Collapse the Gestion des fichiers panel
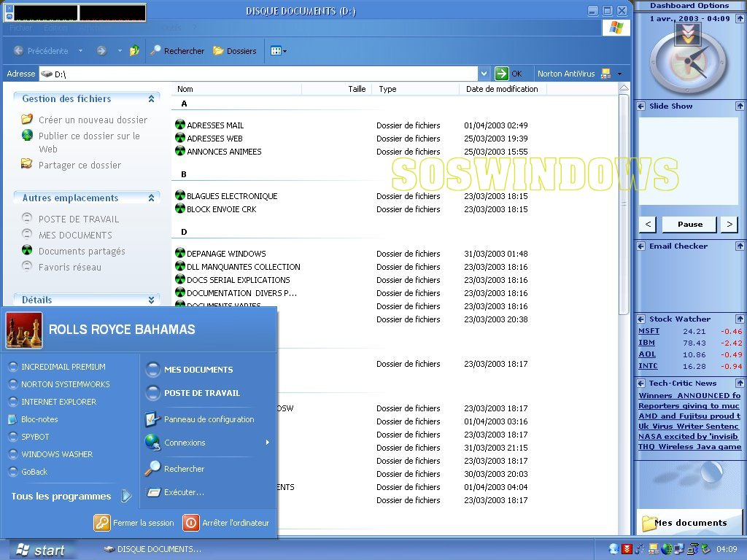The height and width of the screenshot is (560, 747). pyautogui.click(x=152, y=99)
